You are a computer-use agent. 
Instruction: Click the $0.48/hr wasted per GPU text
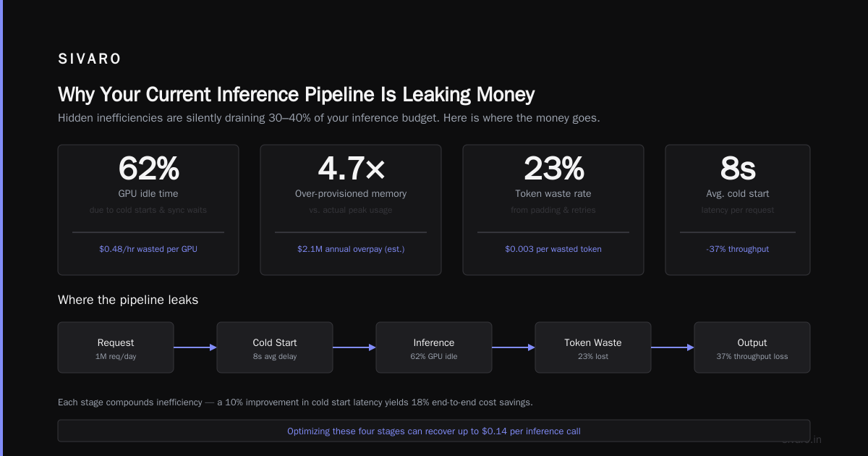[x=148, y=249]
